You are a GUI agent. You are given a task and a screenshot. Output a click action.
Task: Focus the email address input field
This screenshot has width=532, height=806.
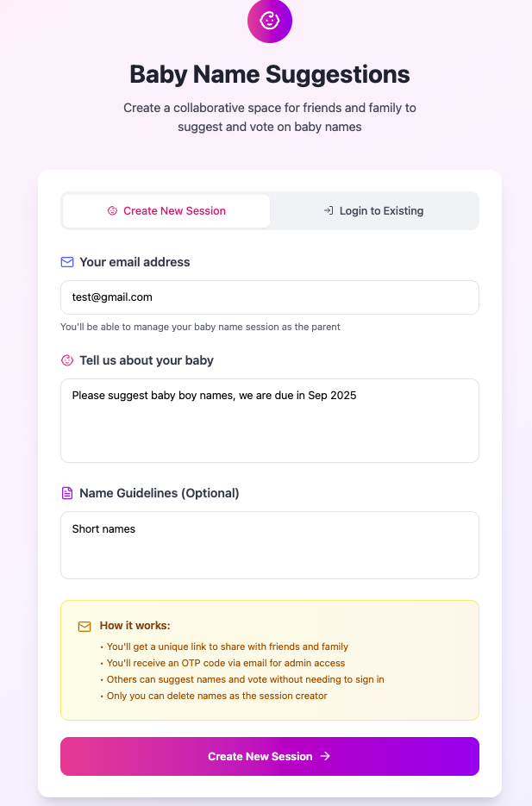pos(270,297)
